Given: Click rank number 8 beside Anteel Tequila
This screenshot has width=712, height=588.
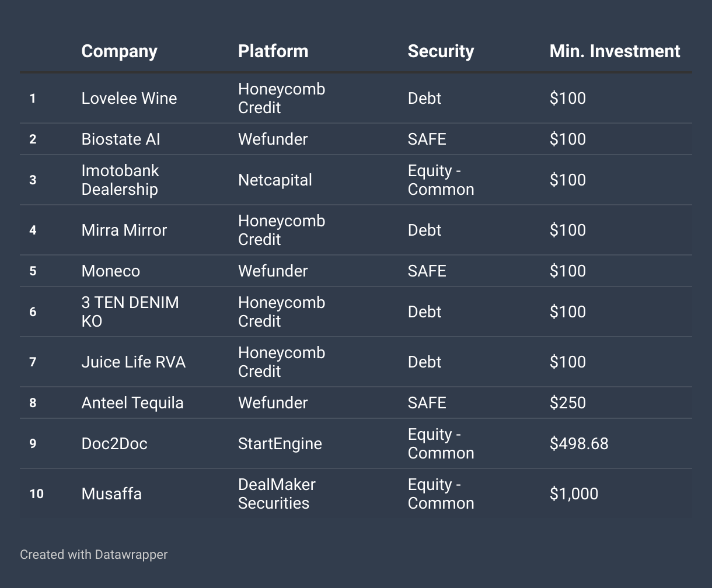Looking at the screenshot, I should pyautogui.click(x=33, y=402).
